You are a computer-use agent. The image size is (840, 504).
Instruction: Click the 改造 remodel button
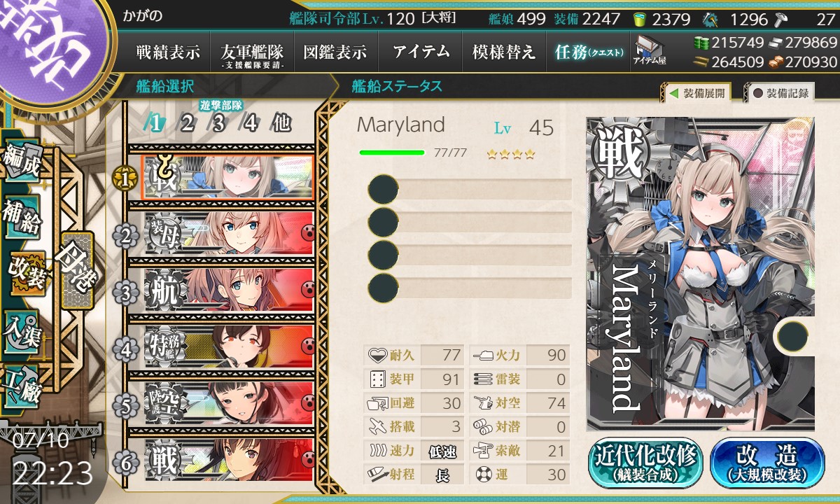click(x=767, y=463)
